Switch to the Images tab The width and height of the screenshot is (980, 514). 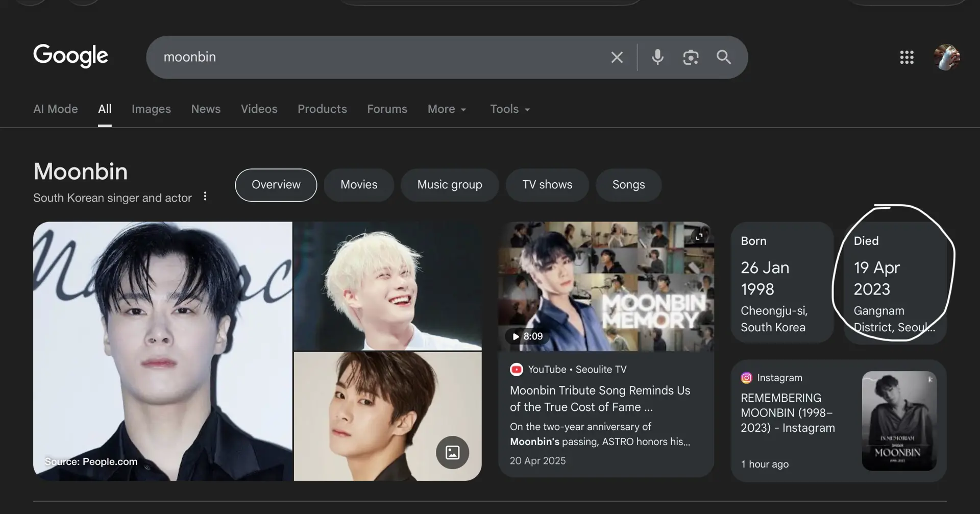[151, 109]
